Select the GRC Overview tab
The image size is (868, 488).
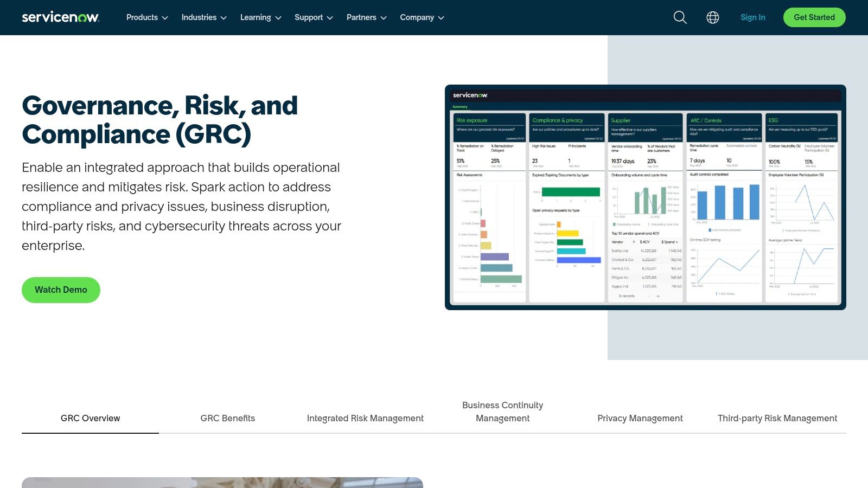(90, 418)
